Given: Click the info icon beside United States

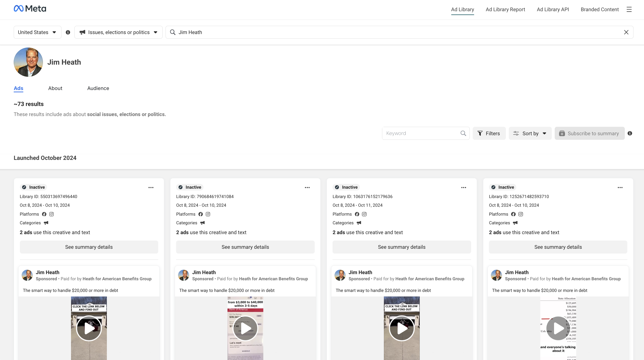Looking at the screenshot, I should click(68, 32).
